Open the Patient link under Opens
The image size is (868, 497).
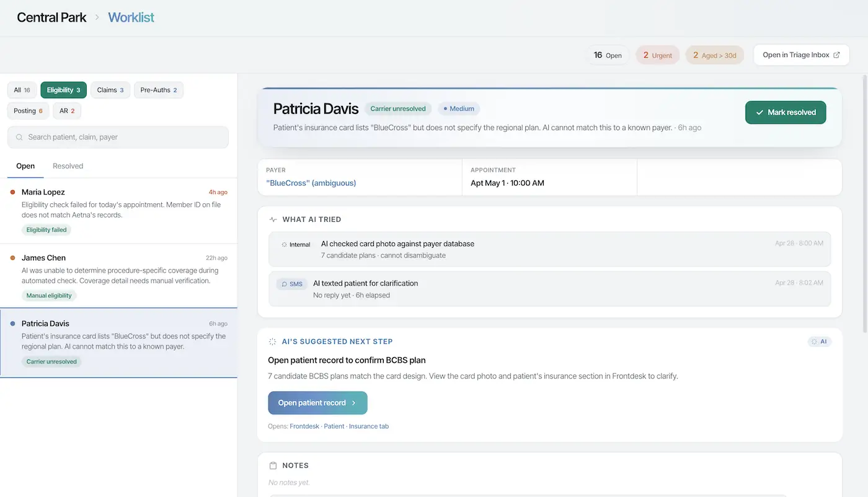coord(334,426)
